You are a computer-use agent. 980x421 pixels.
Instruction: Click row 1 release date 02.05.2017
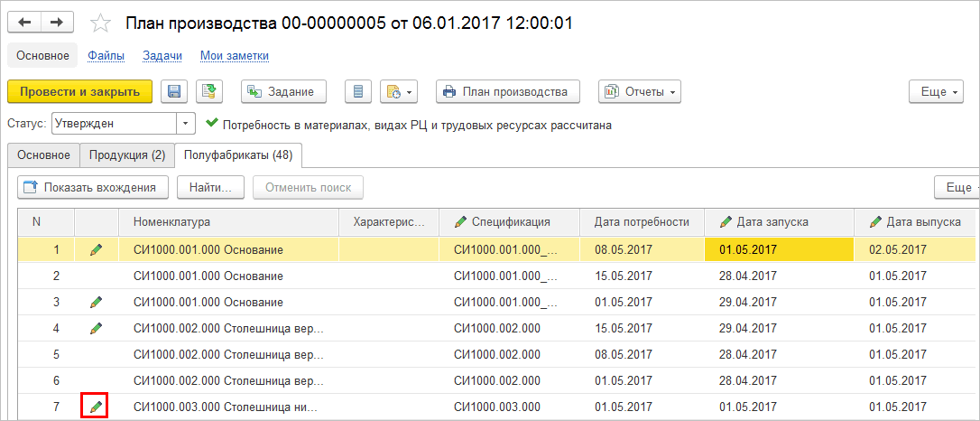(x=915, y=249)
